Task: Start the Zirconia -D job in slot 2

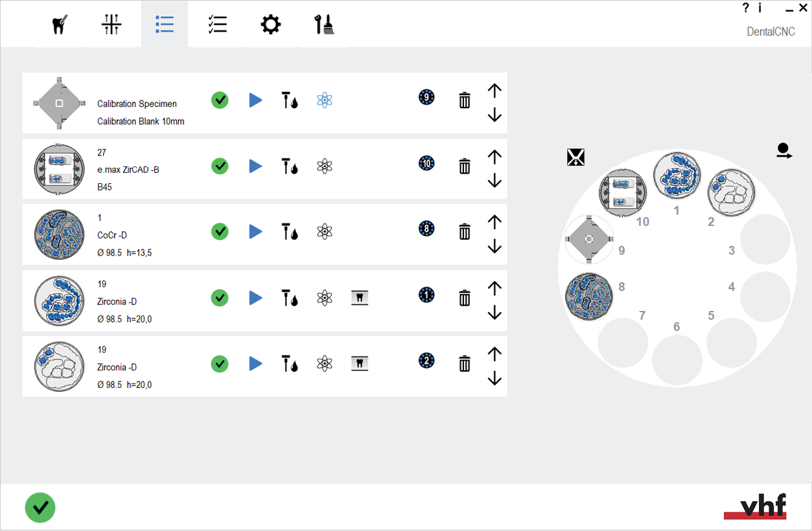Action: pyautogui.click(x=255, y=363)
